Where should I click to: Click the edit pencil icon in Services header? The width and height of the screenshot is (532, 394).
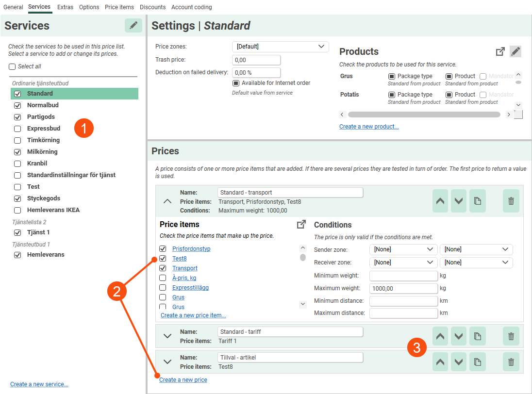(133, 26)
